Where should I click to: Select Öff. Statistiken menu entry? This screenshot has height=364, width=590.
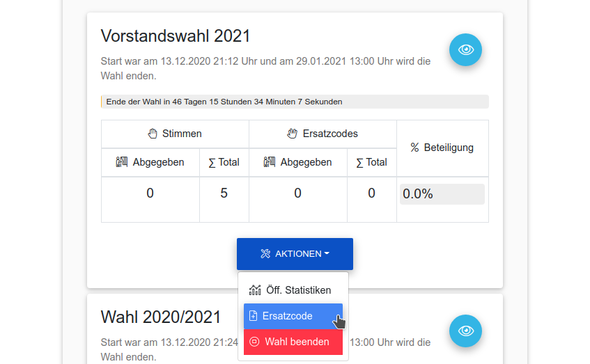coord(293,290)
